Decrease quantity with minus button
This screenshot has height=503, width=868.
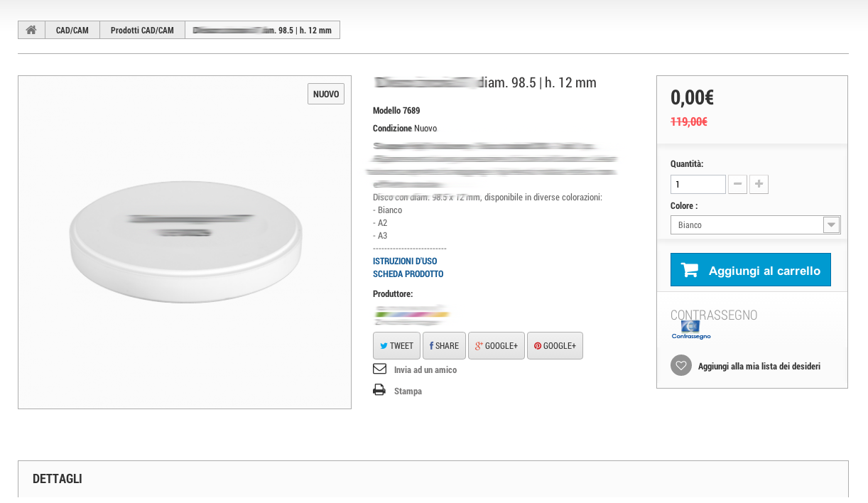737,185
